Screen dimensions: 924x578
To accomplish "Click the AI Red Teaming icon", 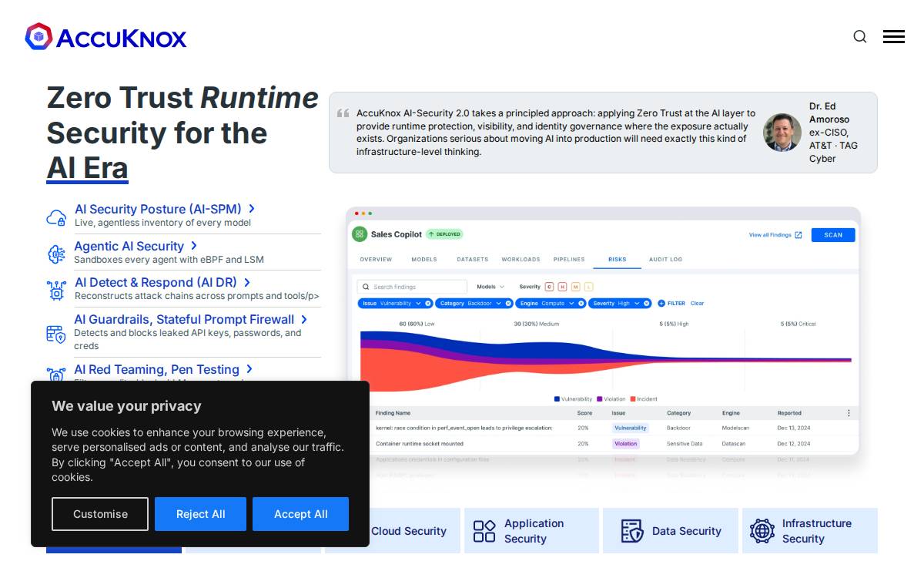I will pos(56,375).
